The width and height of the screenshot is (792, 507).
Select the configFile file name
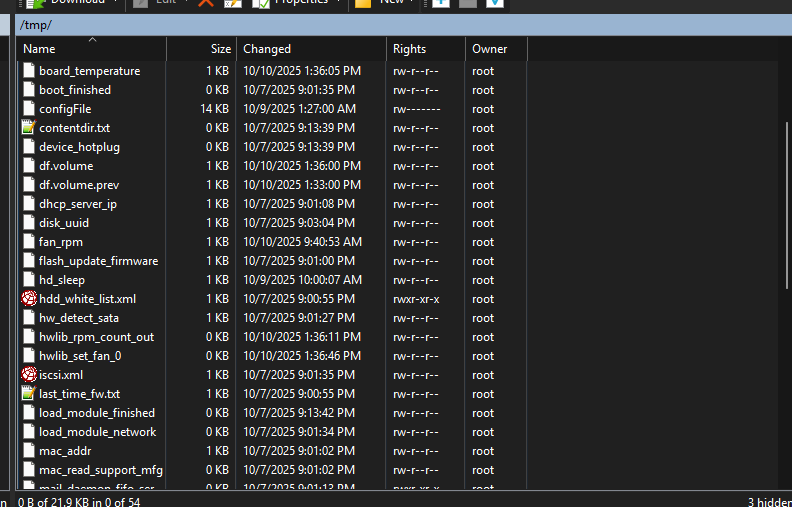coord(65,109)
